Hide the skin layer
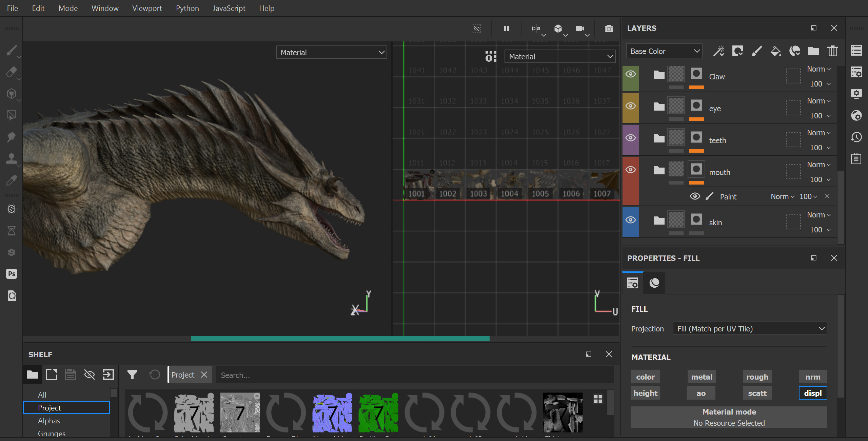Screen dimensions: 868x441 (x=630, y=220)
